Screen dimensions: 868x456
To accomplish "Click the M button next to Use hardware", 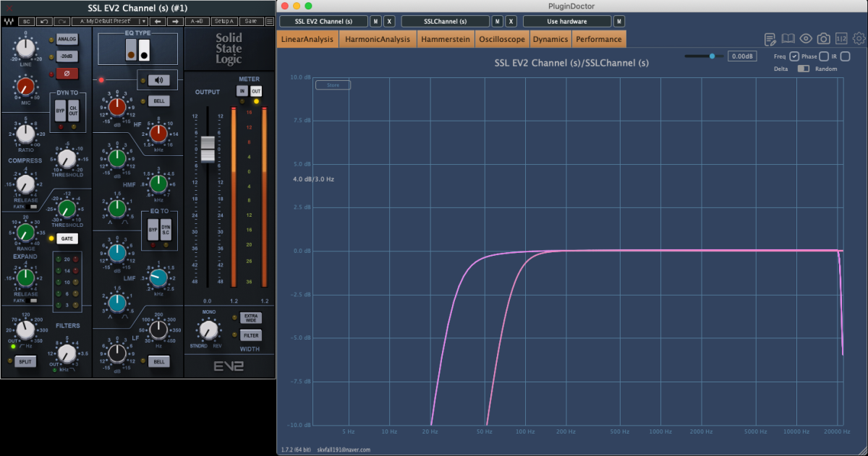I will tap(619, 21).
